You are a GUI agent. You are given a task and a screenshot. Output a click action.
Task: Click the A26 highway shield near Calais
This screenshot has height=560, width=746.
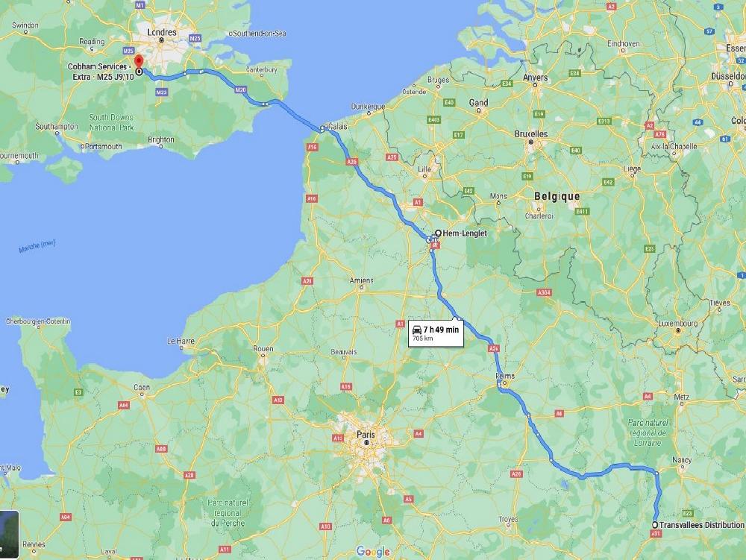click(x=351, y=162)
